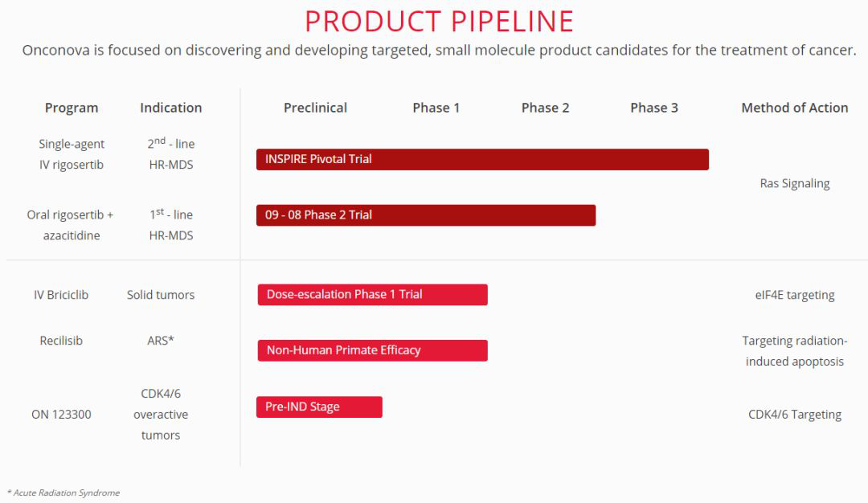
Task: Click the Oral rigosertib + azacitidine program
Action: (71, 225)
